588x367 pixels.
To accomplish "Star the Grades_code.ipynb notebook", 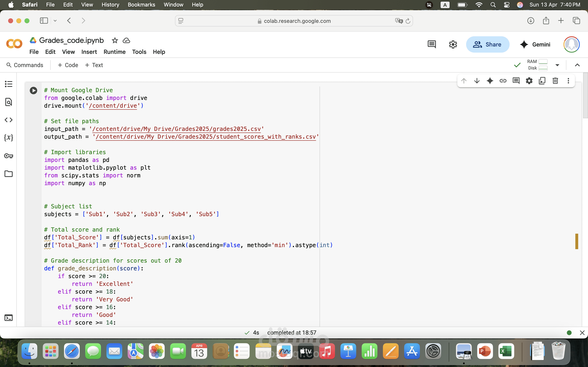I will coord(115,41).
